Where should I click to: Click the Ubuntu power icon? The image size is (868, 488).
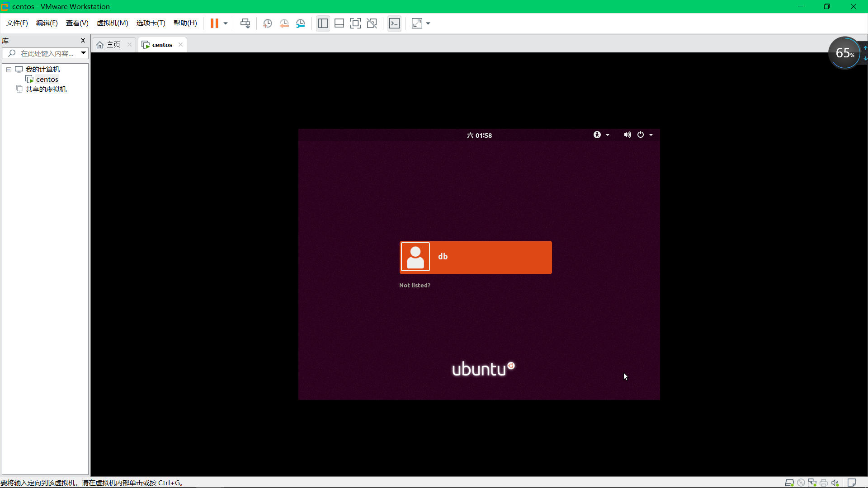coord(641,135)
